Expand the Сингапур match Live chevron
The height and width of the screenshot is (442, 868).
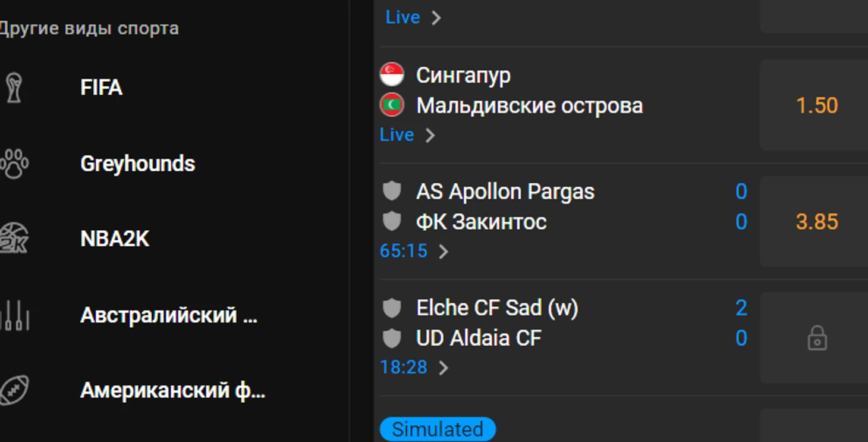[x=430, y=135]
